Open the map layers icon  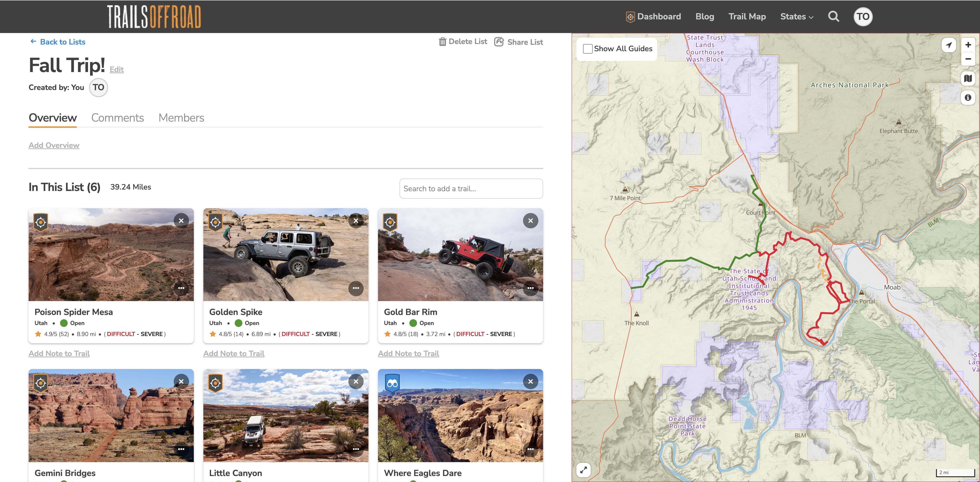tap(968, 79)
